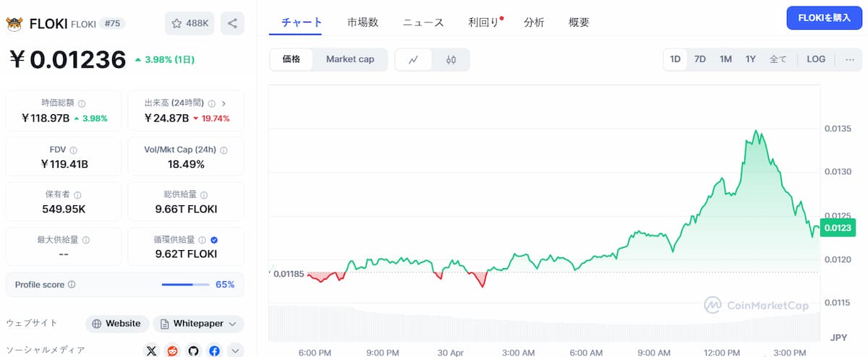Screen dimensions: 868x357
Task: Open the chart's more options menu (···)
Action: pyautogui.click(x=849, y=59)
